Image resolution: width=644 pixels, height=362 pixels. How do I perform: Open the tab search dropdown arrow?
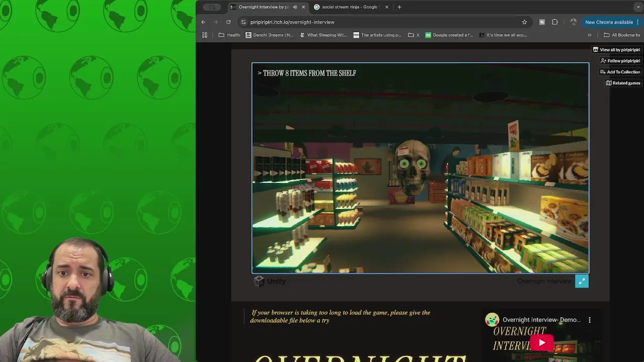(638, 7)
